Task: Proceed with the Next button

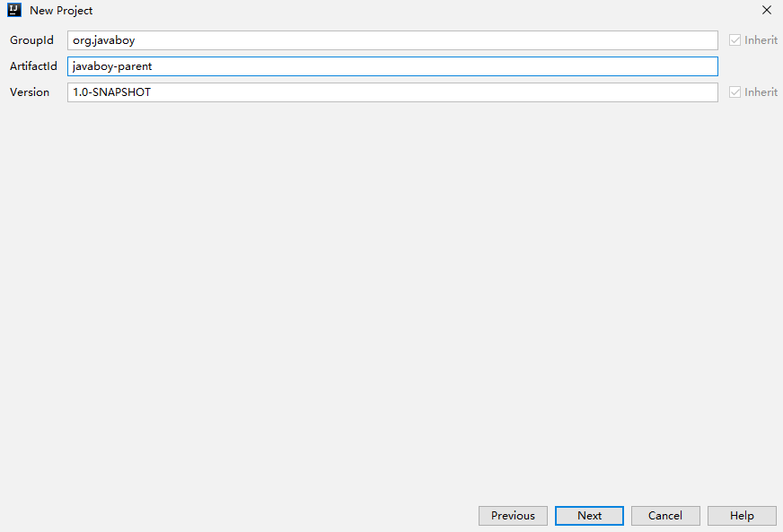Action: [x=589, y=516]
